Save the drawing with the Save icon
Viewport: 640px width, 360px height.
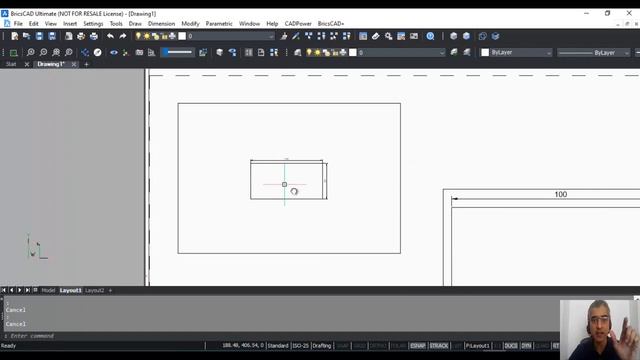39,36
